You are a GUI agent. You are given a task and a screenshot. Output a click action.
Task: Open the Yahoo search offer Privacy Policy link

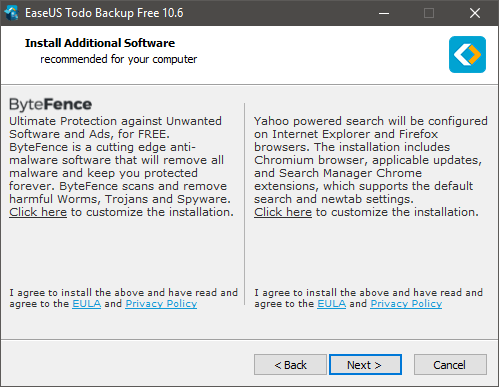[406, 304]
